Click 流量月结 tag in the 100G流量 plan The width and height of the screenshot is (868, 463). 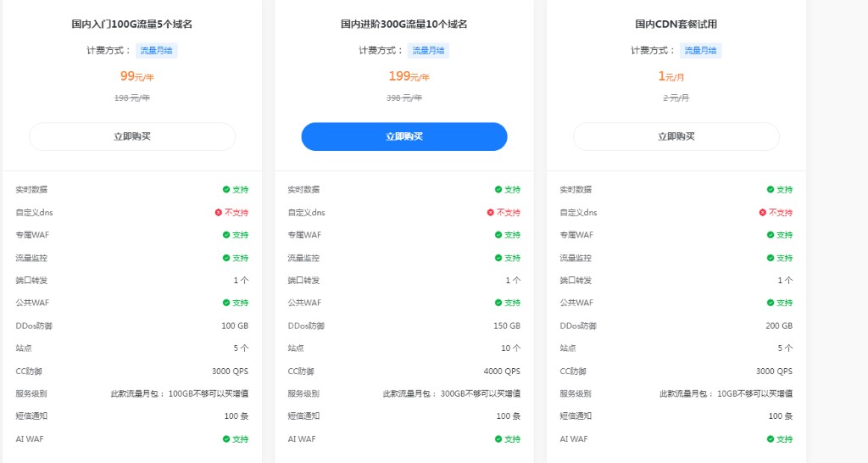tap(156, 50)
